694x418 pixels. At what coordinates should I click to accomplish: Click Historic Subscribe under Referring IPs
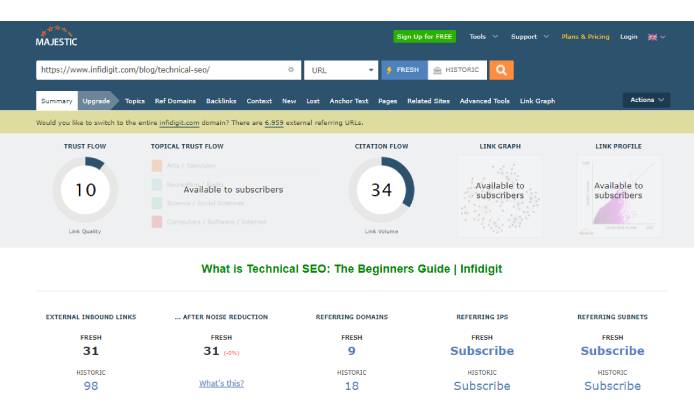tap(482, 386)
